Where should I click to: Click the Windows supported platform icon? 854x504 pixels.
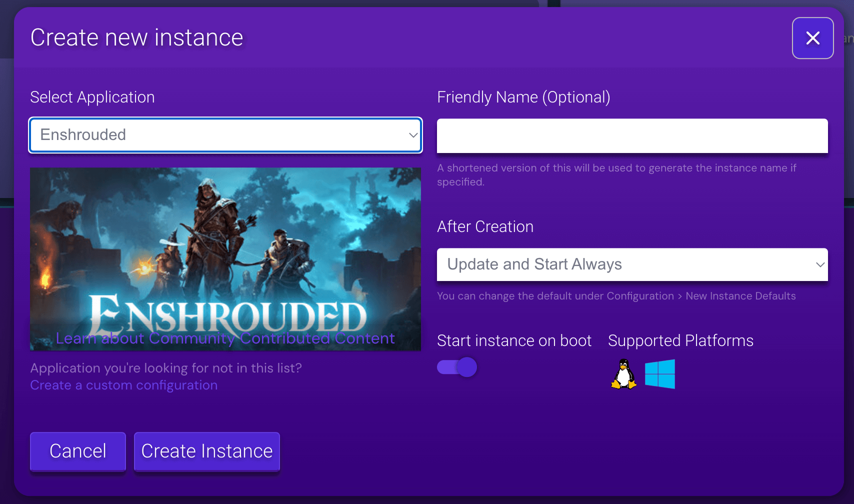pyautogui.click(x=660, y=374)
